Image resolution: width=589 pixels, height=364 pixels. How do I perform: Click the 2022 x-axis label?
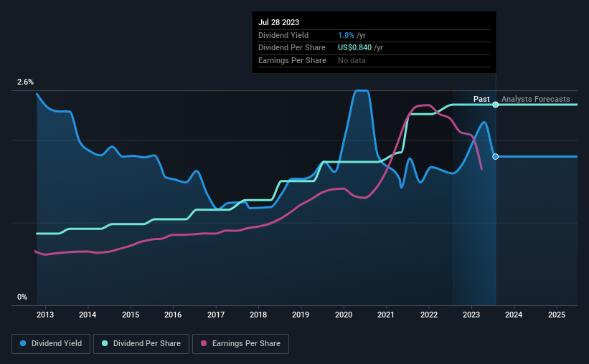point(428,315)
